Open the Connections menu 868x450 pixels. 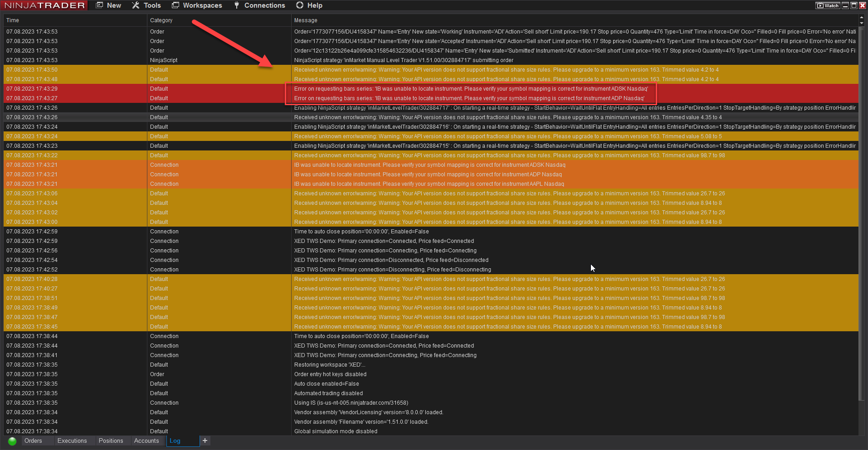point(259,5)
